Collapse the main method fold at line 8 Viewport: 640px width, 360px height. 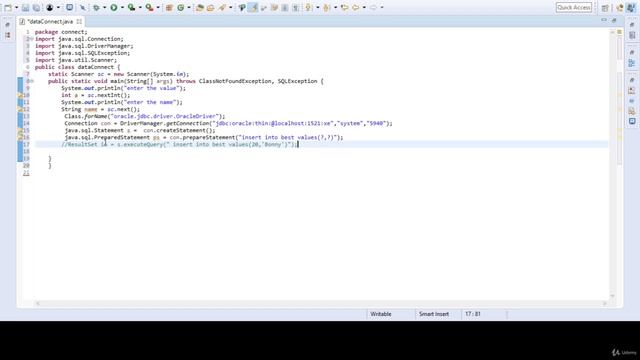[x=31, y=81]
